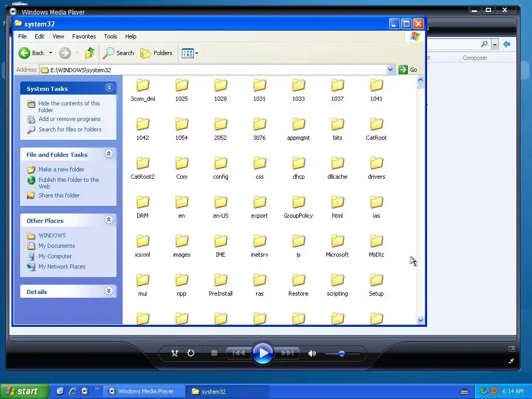Viewport: 532px width, 399px height.
Task: Click the Forward arrow icon in toolbar
Action: coord(65,53)
